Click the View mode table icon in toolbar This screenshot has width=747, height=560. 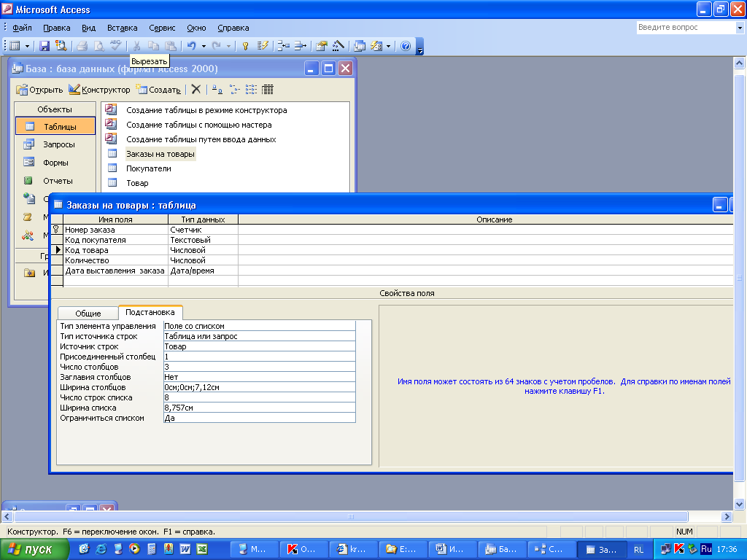coord(15,46)
